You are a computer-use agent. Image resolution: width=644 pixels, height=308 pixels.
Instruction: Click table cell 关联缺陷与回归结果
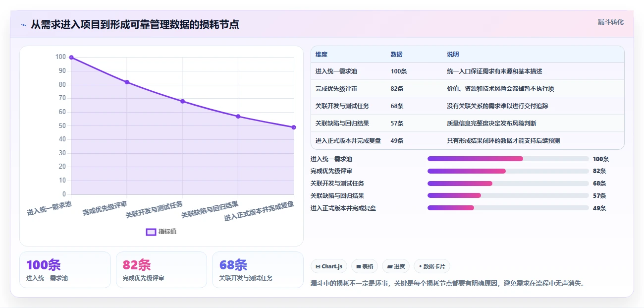[x=342, y=123]
